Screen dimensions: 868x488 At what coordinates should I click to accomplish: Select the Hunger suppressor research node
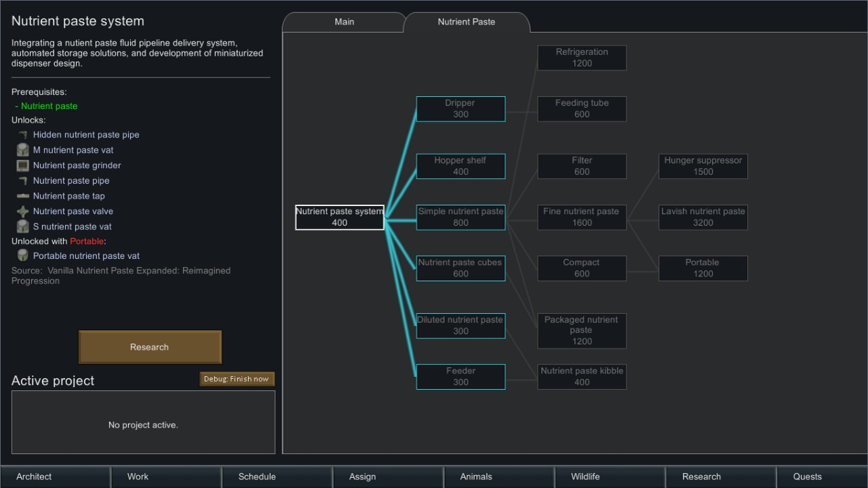pos(703,166)
